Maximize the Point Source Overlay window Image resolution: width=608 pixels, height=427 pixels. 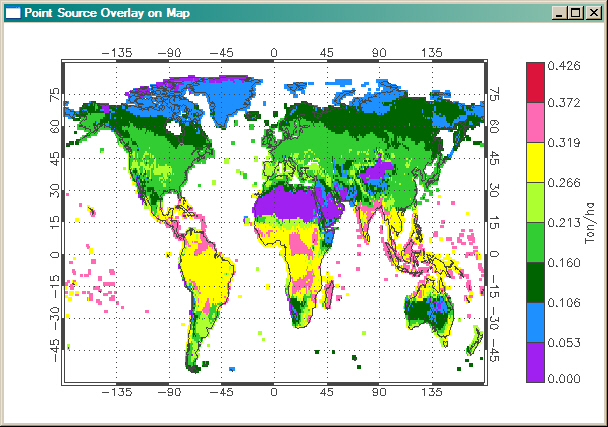573,14
